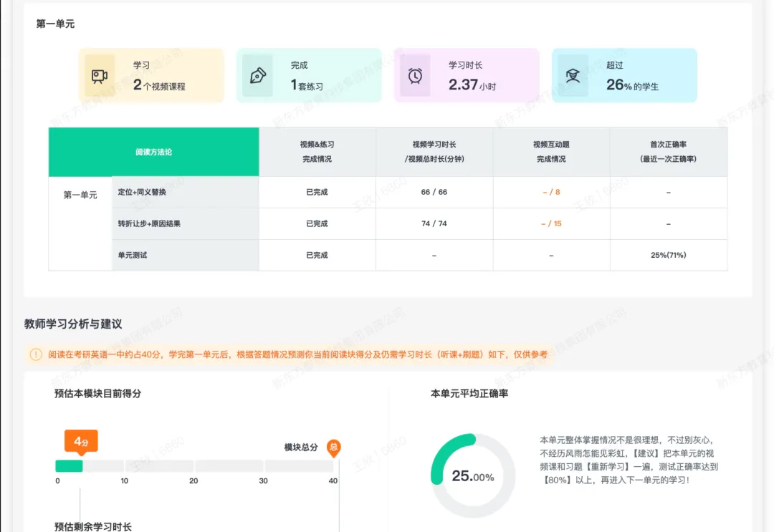Click the 25%(71%) accuracy cell
The height and width of the screenshot is (532, 774).
click(x=669, y=256)
